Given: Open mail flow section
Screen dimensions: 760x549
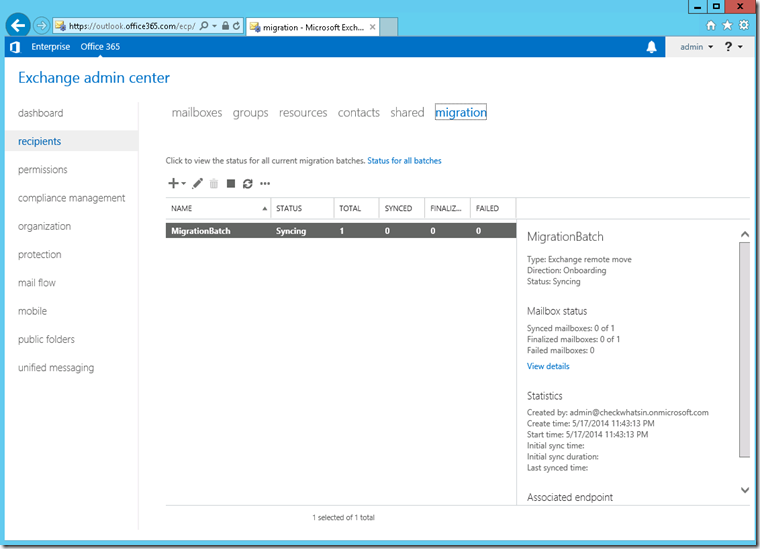Looking at the screenshot, I should click(x=37, y=282).
